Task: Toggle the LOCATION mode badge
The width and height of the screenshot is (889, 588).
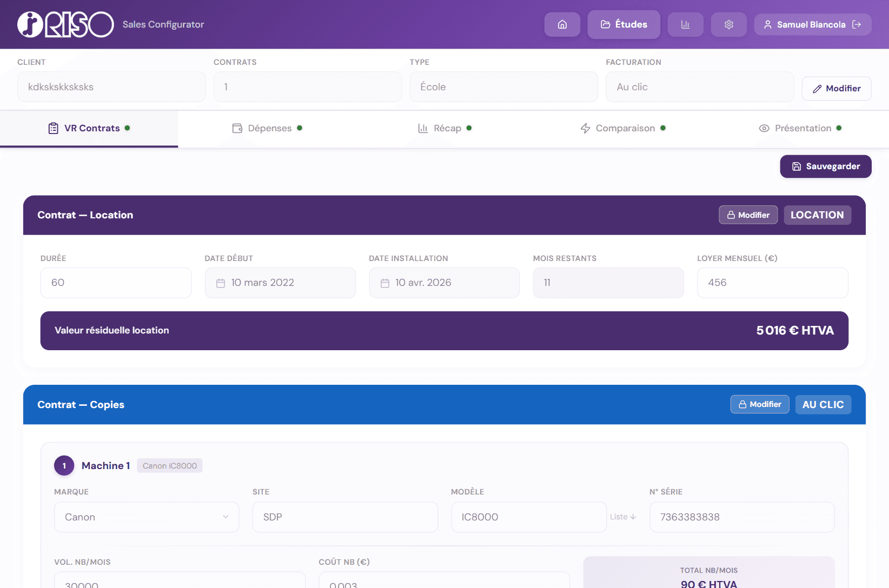Action: tap(817, 215)
